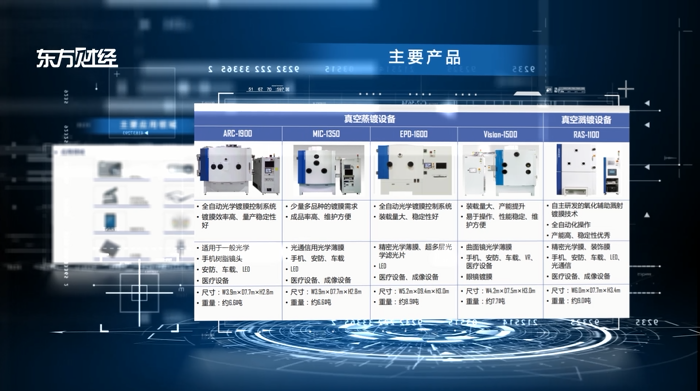Click 医疗设备、成像设备 in MIC-1350 column
Viewport: 700px width, 391px height.
(x=321, y=280)
